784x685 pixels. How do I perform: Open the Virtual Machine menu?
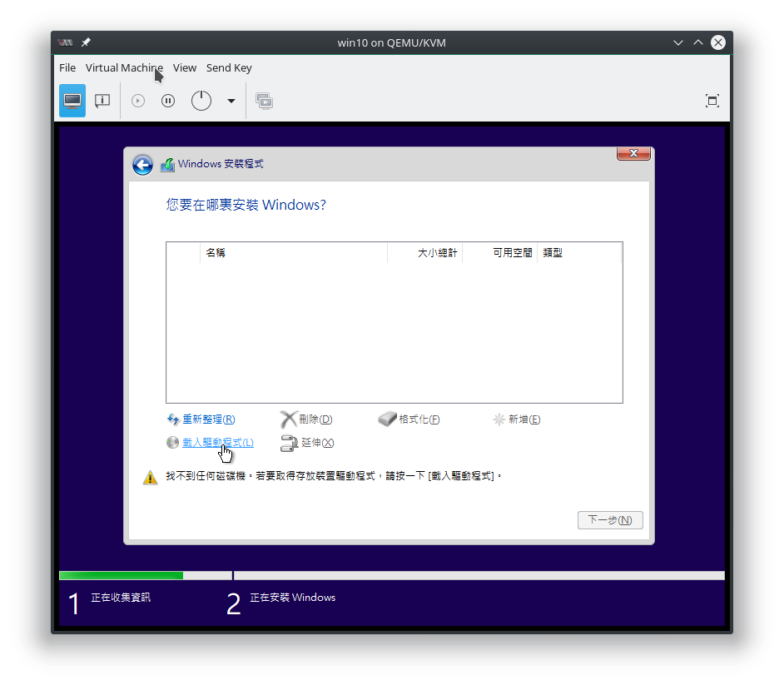(x=124, y=68)
